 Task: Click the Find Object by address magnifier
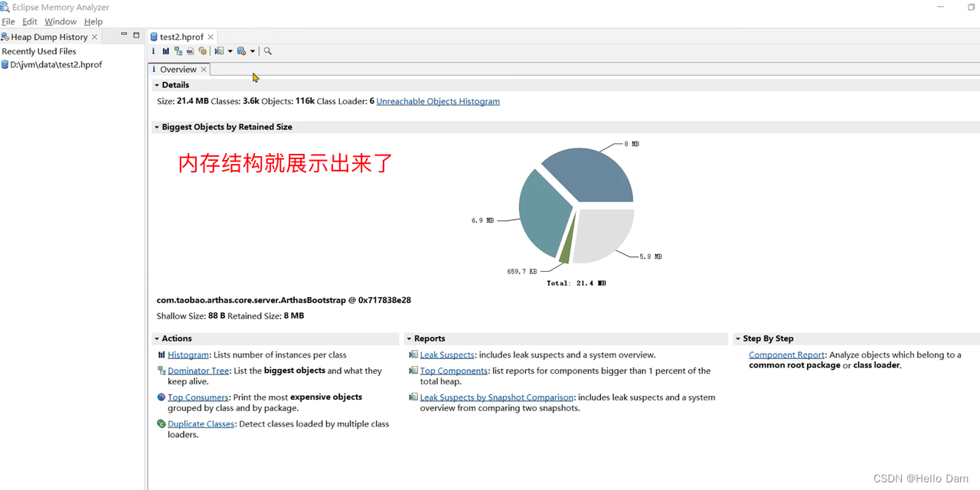(x=267, y=51)
